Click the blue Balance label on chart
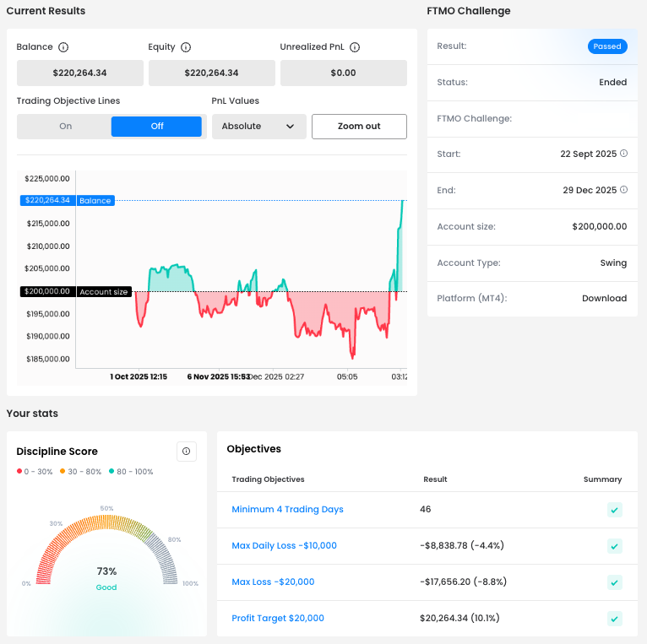This screenshot has height=644, width=647. pos(95,201)
